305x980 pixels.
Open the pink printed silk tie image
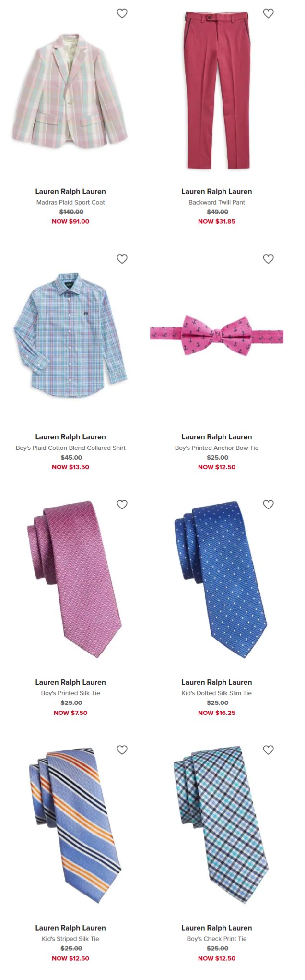click(x=74, y=580)
